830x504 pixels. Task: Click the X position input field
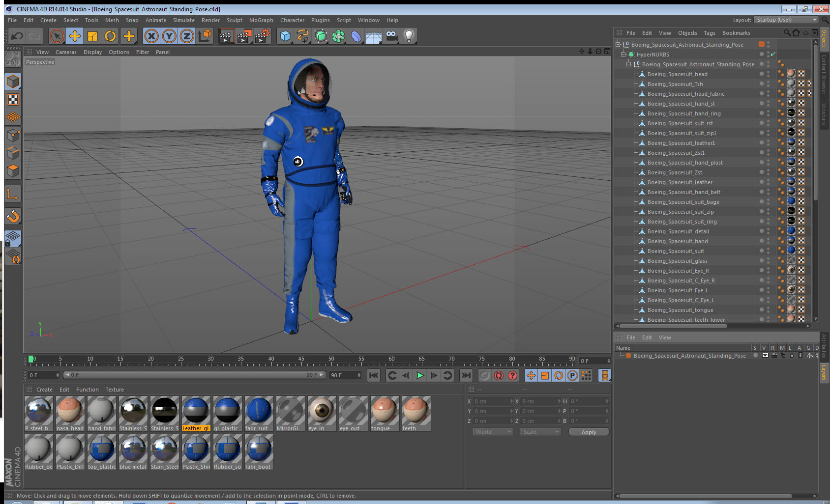point(493,401)
